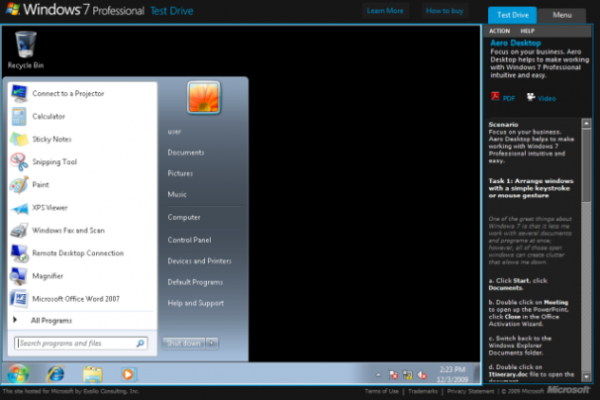Click the scenario panel scrollbar thumb

586,165
